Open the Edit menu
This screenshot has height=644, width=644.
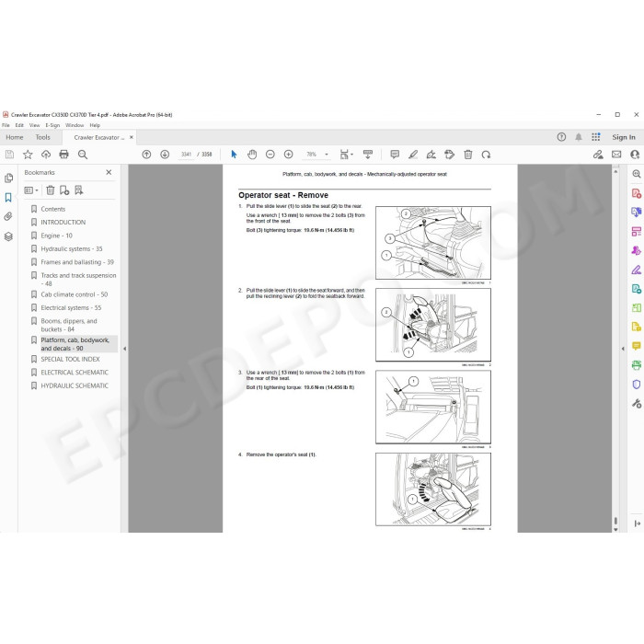point(19,125)
